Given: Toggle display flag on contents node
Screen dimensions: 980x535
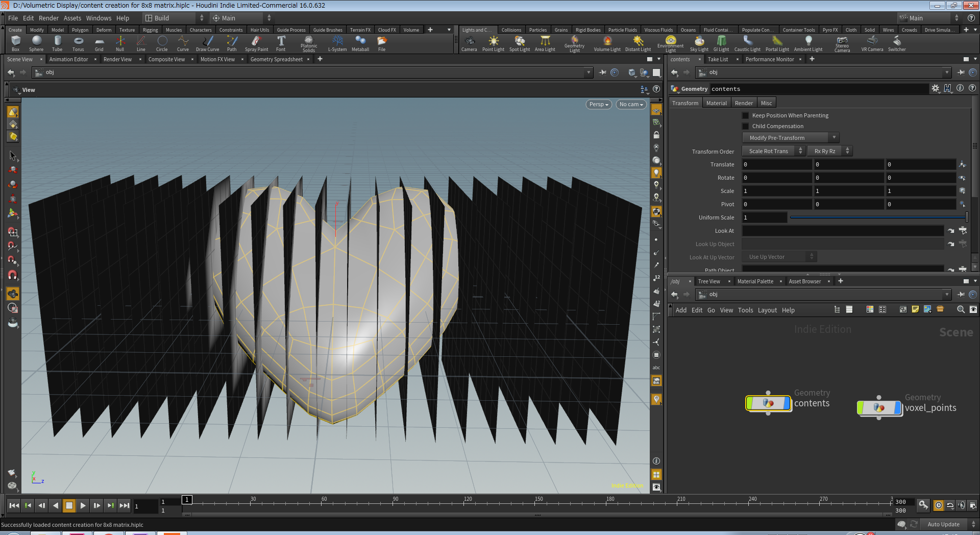Looking at the screenshot, I should point(787,403).
